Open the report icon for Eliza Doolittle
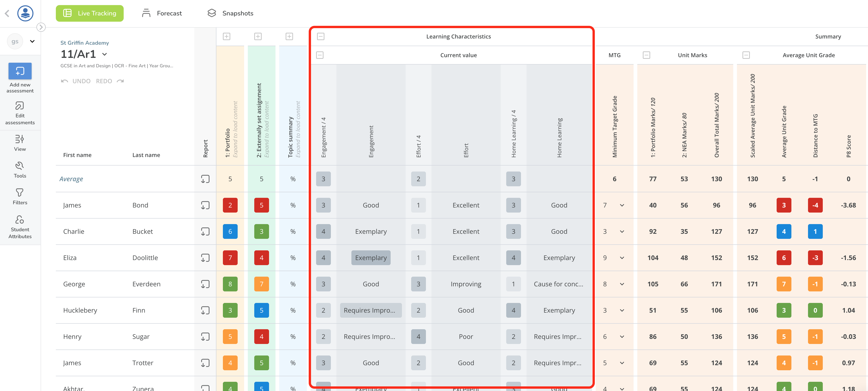The height and width of the screenshot is (391, 868). (205, 258)
